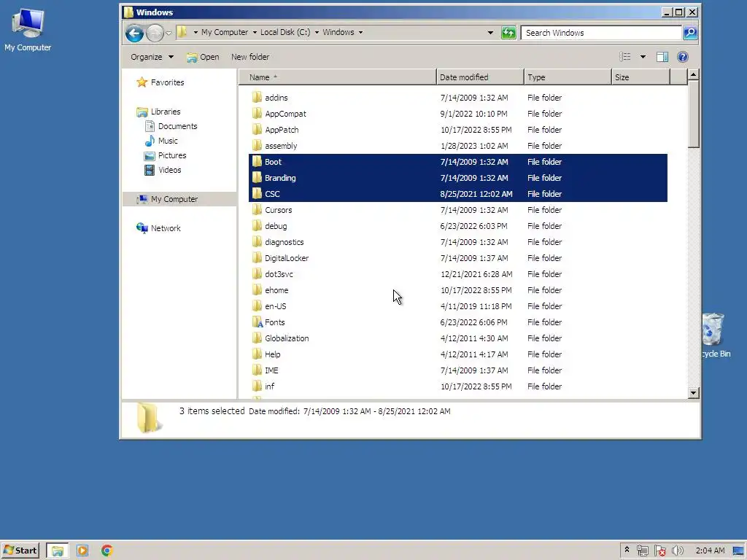Click the Music note icon
This screenshot has width=747, height=560.
click(x=150, y=141)
